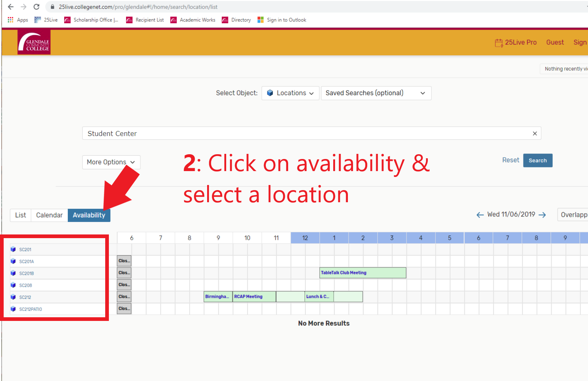Open the Academic Works bookmark

[x=193, y=20]
